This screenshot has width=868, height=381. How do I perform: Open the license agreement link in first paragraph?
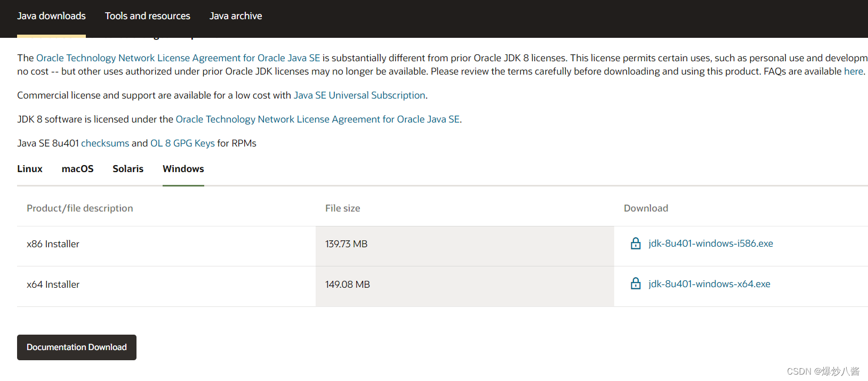pos(178,58)
